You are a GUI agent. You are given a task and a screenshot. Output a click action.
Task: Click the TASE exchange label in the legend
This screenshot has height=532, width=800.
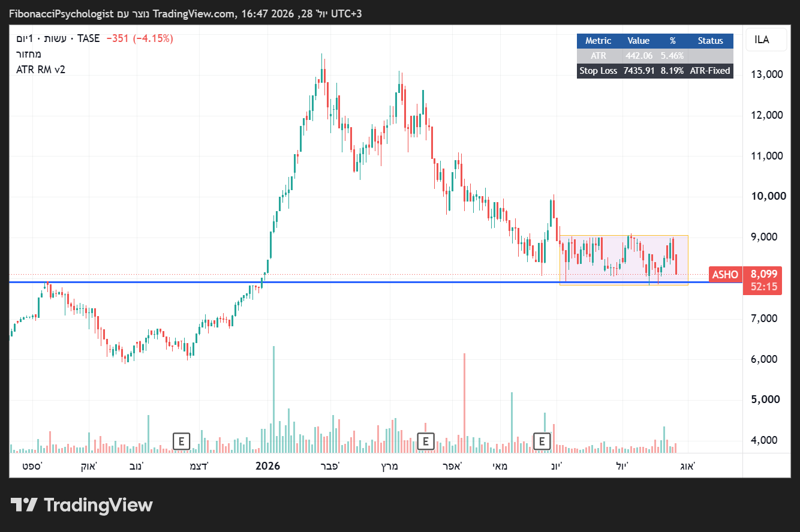coord(88,38)
